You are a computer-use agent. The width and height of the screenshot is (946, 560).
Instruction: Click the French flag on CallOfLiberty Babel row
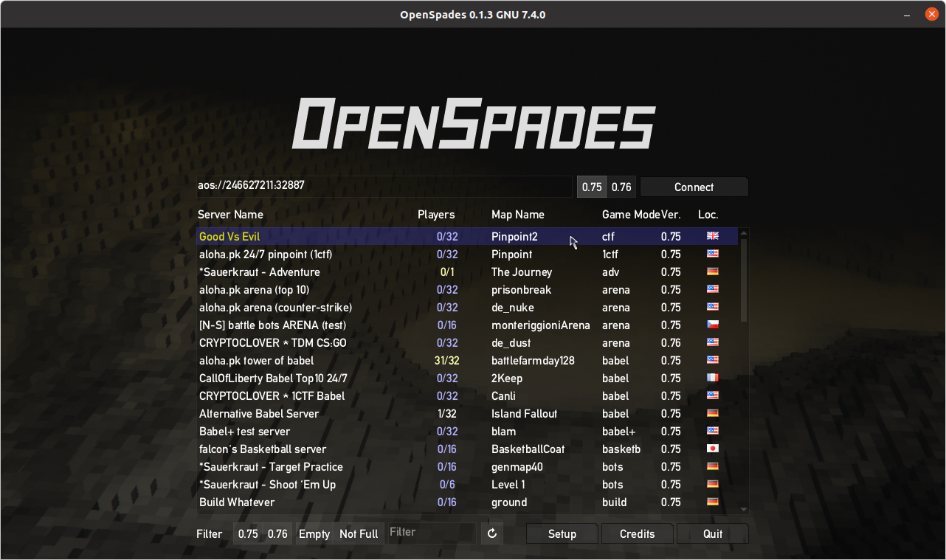click(712, 378)
